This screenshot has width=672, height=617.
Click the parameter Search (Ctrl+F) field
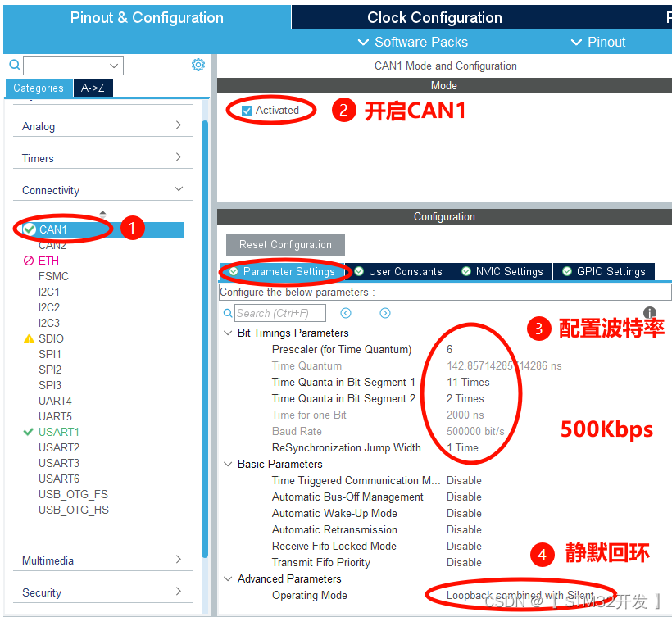pyautogui.click(x=279, y=313)
